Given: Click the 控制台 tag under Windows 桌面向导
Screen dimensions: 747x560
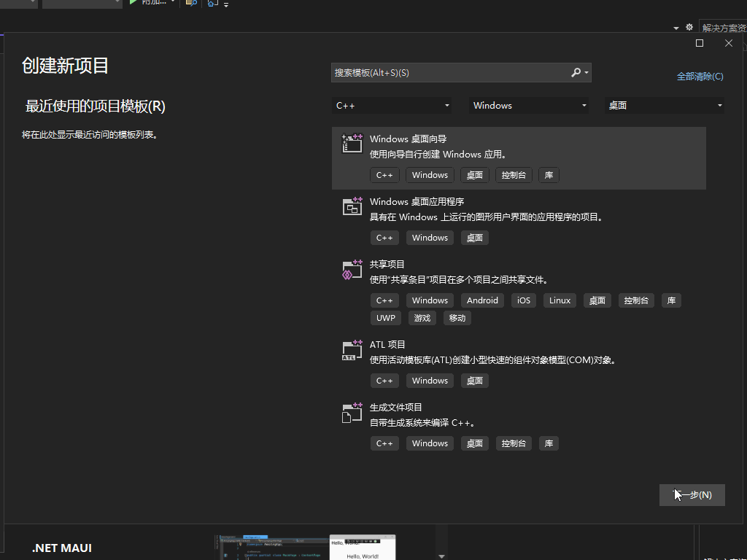Looking at the screenshot, I should (x=514, y=175).
